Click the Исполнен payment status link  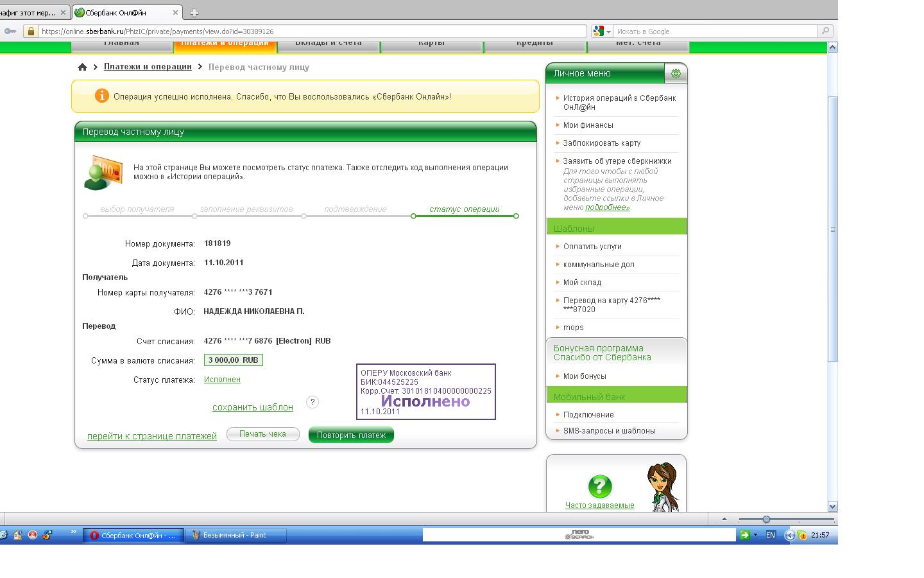point(222,380)
